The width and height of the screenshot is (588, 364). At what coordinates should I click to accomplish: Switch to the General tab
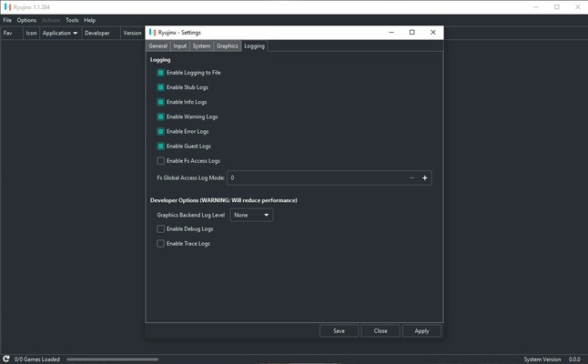point(157,45)
